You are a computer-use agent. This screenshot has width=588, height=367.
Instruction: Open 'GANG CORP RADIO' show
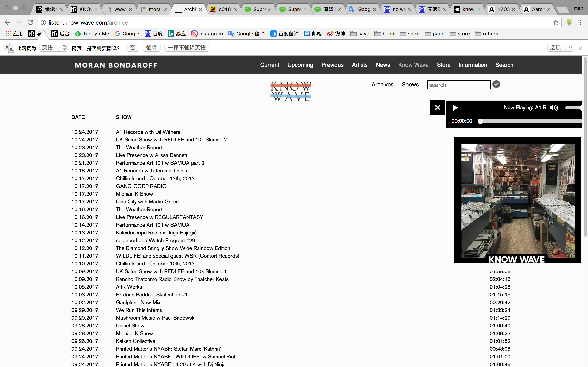pyautogui.click(x=141, y=186)
